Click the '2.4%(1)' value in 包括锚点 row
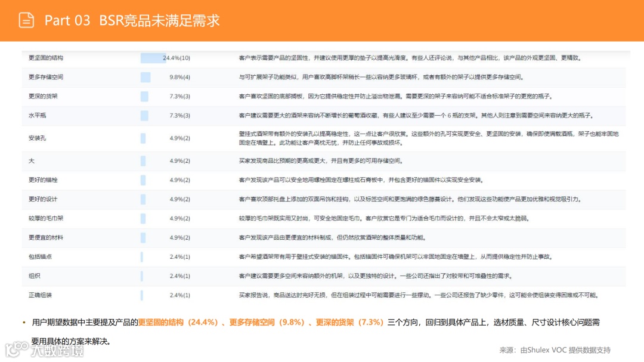The image size is (644, 362). (x=180, y=257)
